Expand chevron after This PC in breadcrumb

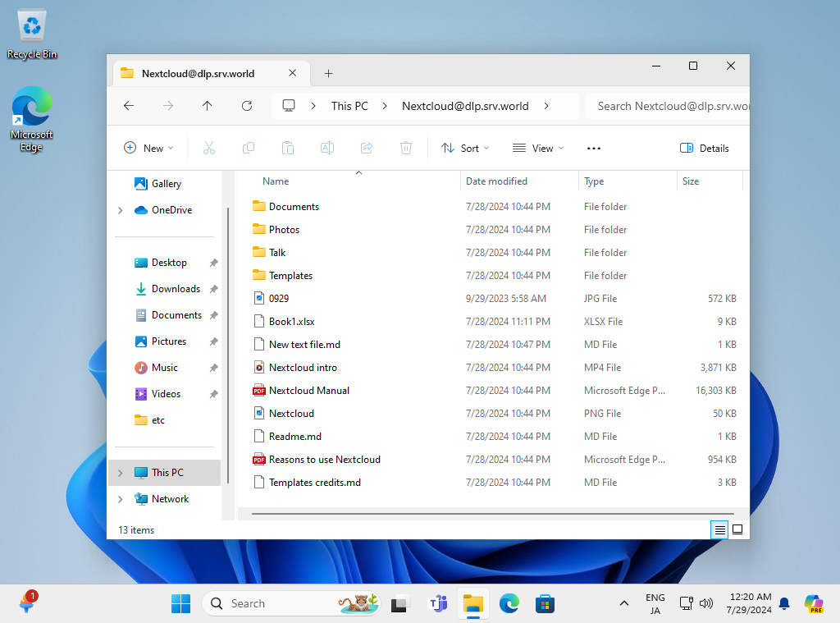pyautogui.click(x=385, y=106)
